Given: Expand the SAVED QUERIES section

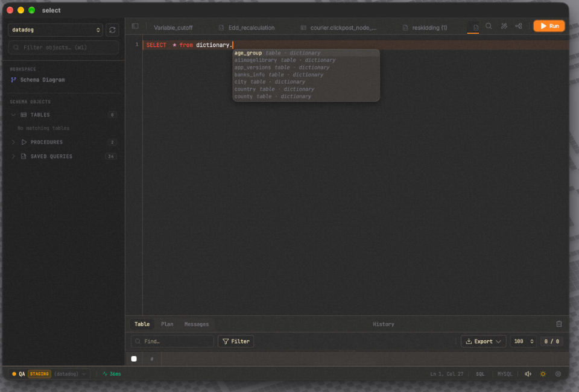Looking at the screenshot, I should [13, 157].
